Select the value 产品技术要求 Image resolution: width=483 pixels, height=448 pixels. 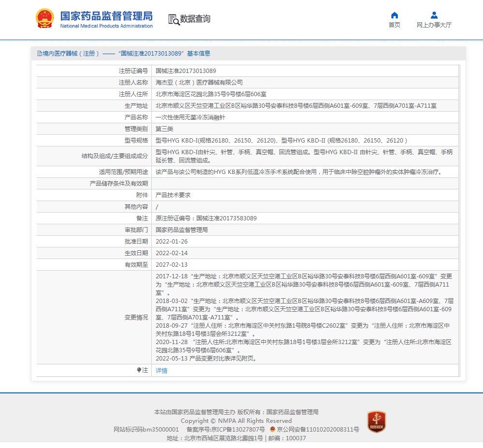[173, 195]
